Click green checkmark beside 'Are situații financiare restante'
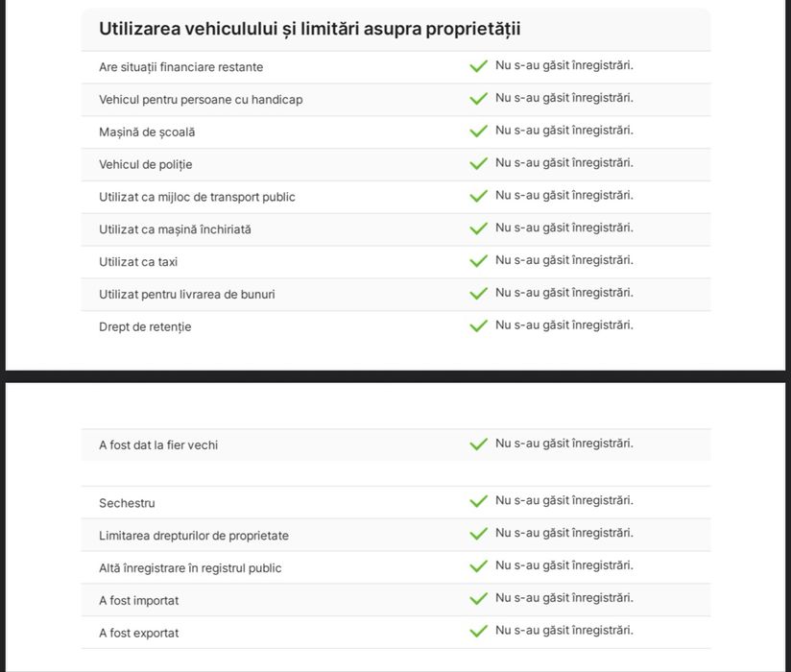The width and height of the screenshot is (791, 672). pyautogui.click(x=478, y=66)
